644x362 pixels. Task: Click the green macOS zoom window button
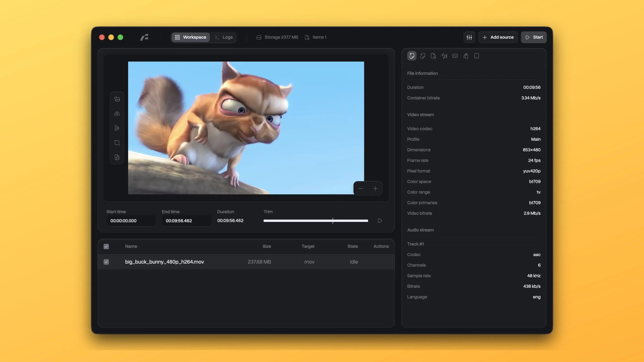click(x=120, y=37)
